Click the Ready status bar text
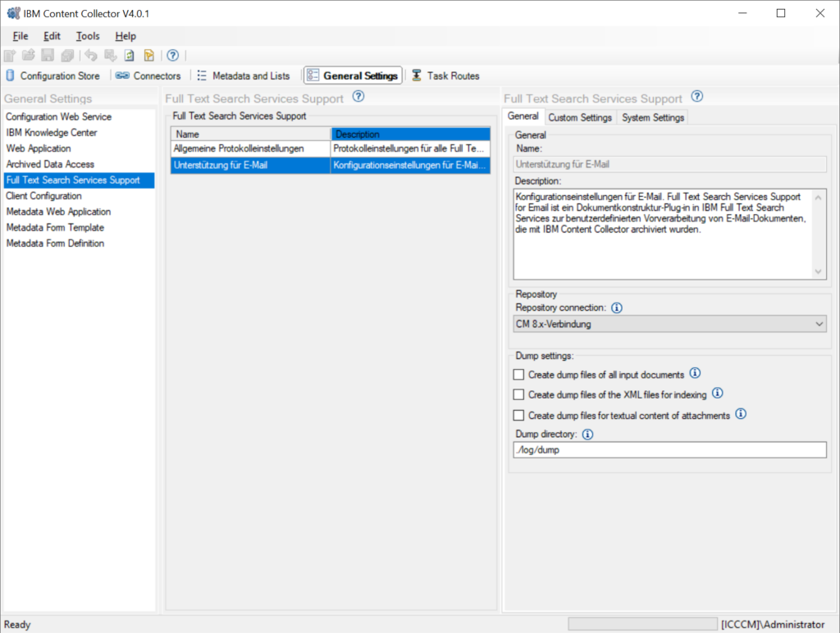The height and width of the screenshot is (633, 840). click(x=17, y=625)
